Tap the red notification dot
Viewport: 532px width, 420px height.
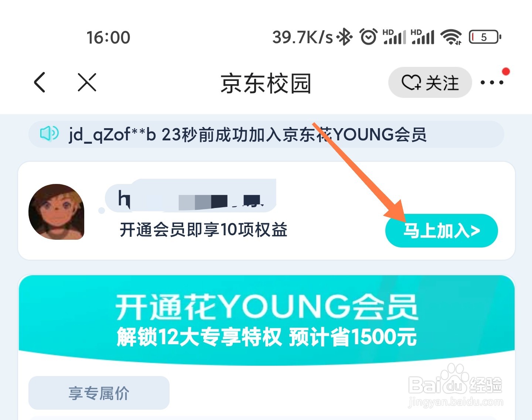click(506, 71)
